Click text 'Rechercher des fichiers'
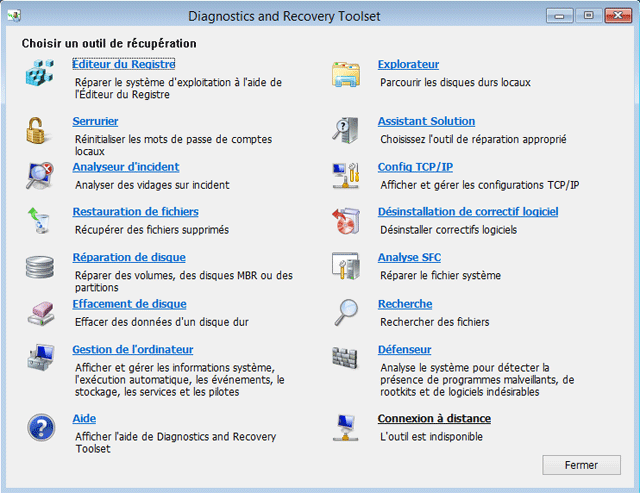The height and width of the screenshot is (493, 640). (x=435, y=322)
